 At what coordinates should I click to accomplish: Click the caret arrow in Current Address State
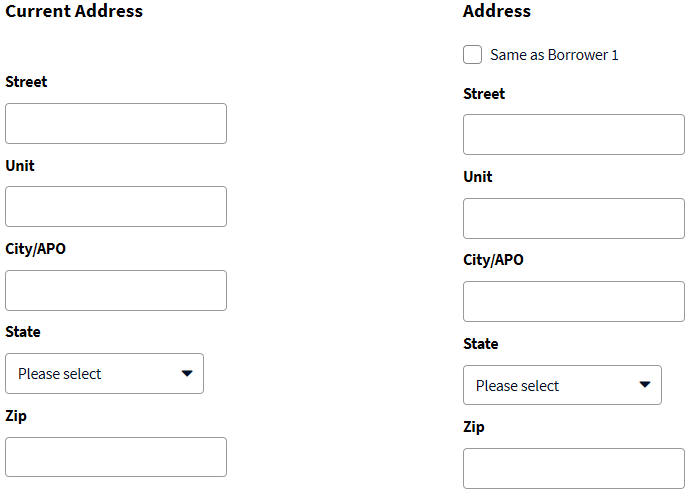tap(187, 374)
